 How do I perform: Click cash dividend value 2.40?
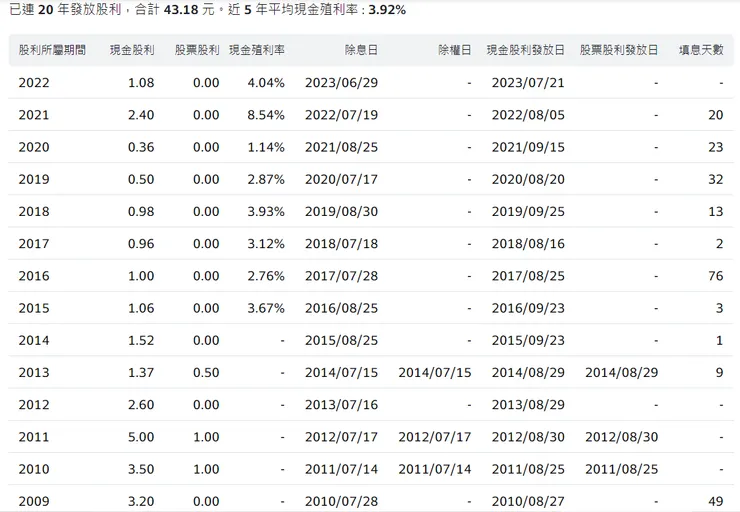pos(141,115)
